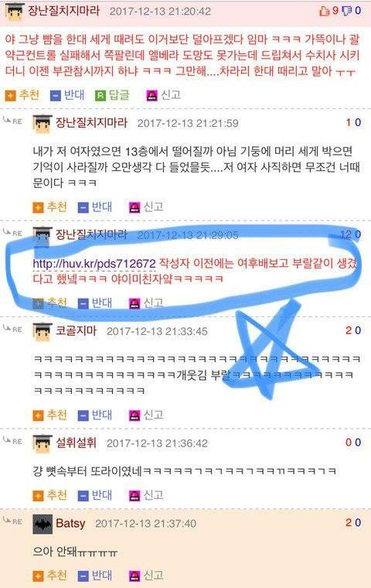Recommend (추천) the 코골지마 comment
Screen dimensions: 371x588
(x=49, y=415)
